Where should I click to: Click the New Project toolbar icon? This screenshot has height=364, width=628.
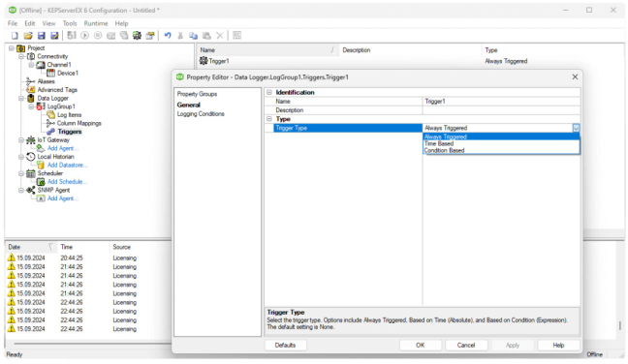[15, 36]
